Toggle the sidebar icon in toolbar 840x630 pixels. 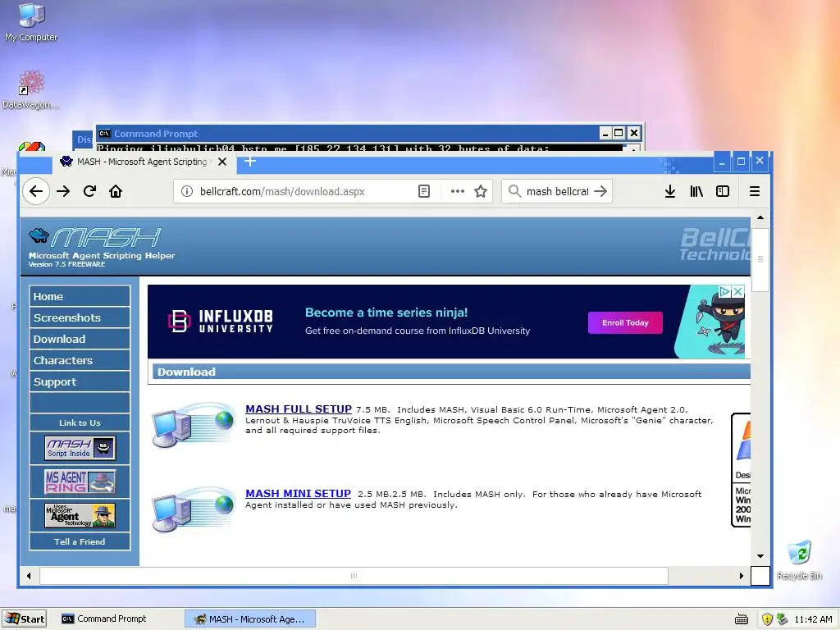click(x=723, y=191)
